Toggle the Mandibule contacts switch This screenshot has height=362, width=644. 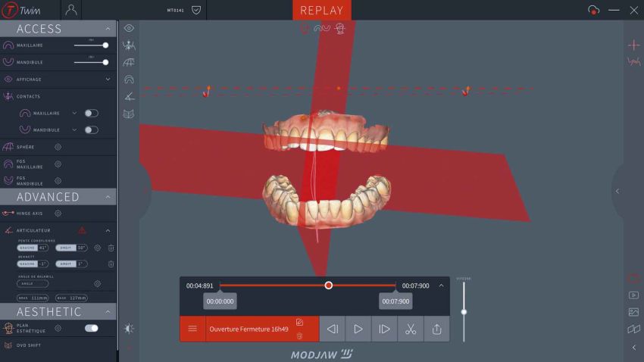pyautogui.click(x=91, y=130)
